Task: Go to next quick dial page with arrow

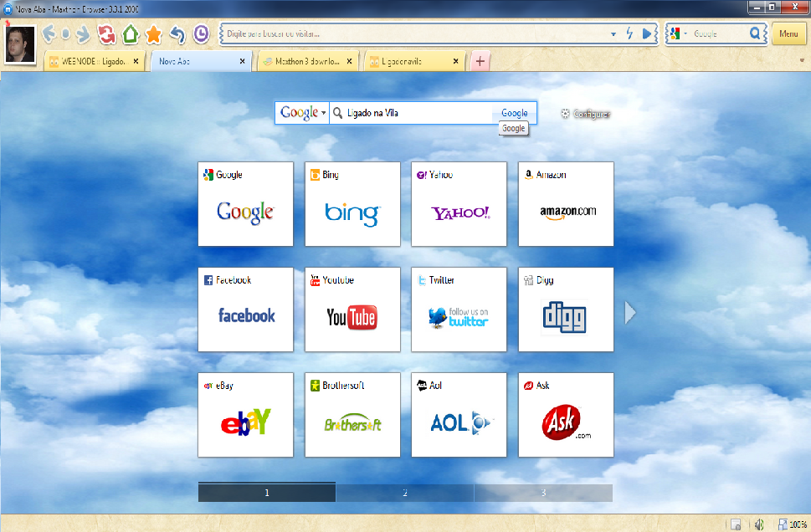Action: 629,312
